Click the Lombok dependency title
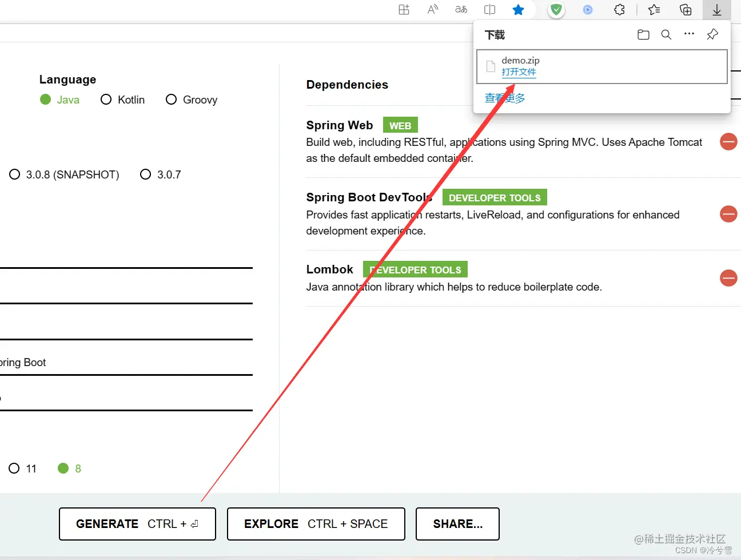The height and width of the screenshot is (560, 741). [x=330, y=269]
